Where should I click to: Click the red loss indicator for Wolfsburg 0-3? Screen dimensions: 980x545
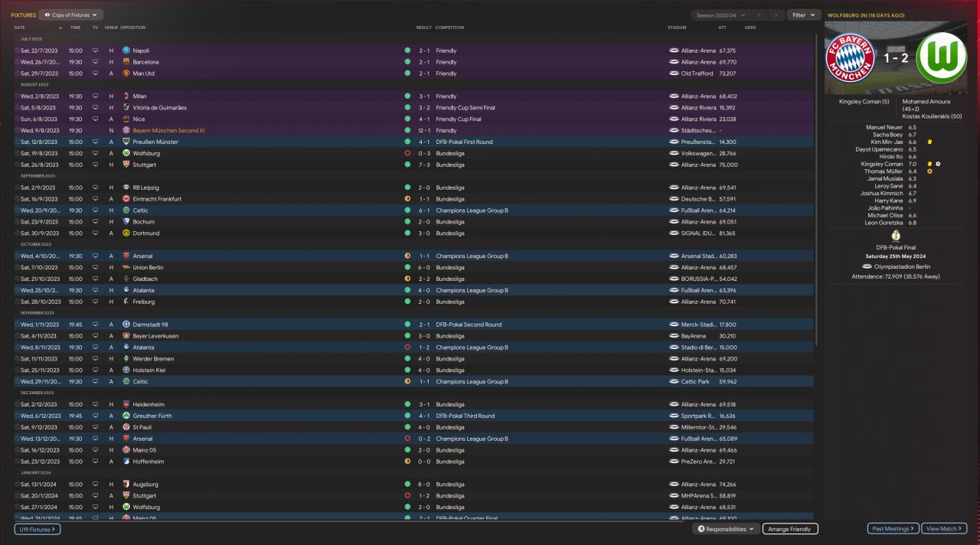(x=407, y=153)
